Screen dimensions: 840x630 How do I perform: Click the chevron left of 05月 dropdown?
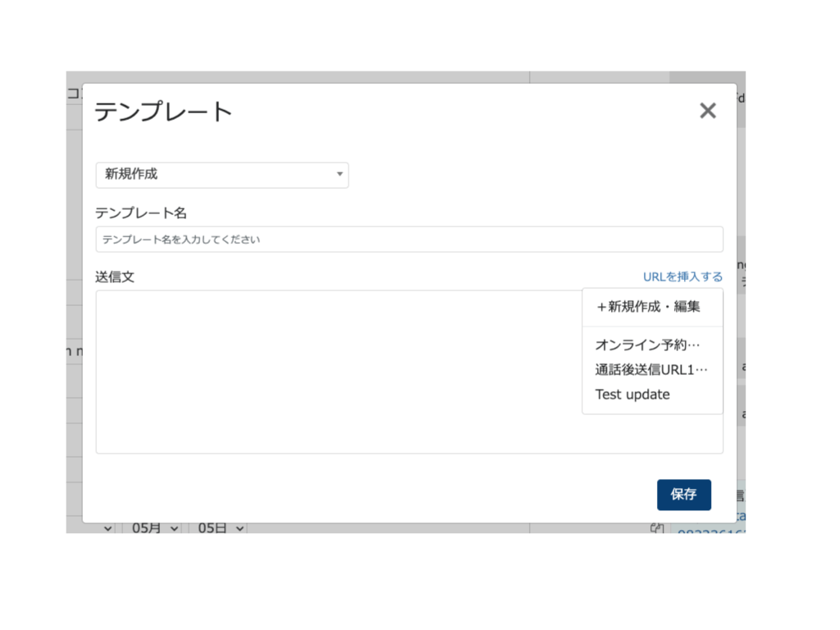coord(108,528)
